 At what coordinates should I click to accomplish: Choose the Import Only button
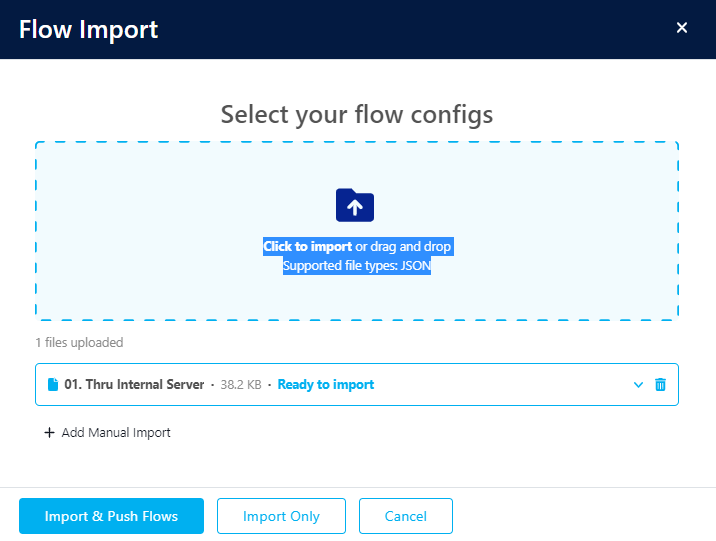tap(281, 516)
